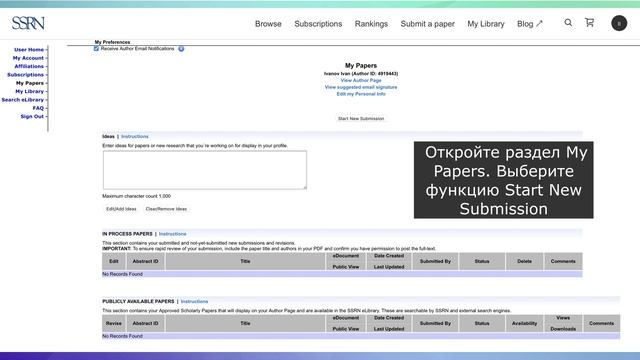Open the Browse menu
The width and height of the screenshot is (640, 360).
pos(268,24)
